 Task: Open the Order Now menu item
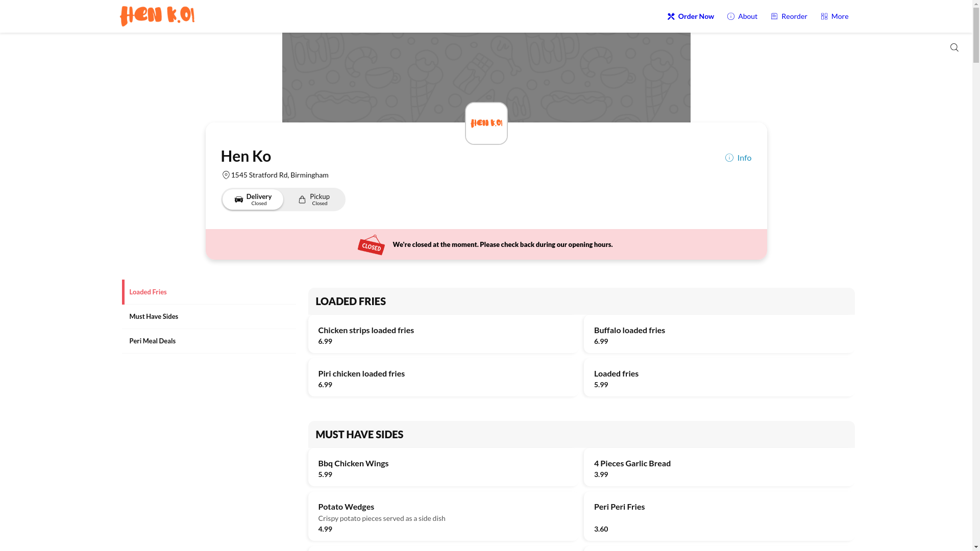point(691,16)
